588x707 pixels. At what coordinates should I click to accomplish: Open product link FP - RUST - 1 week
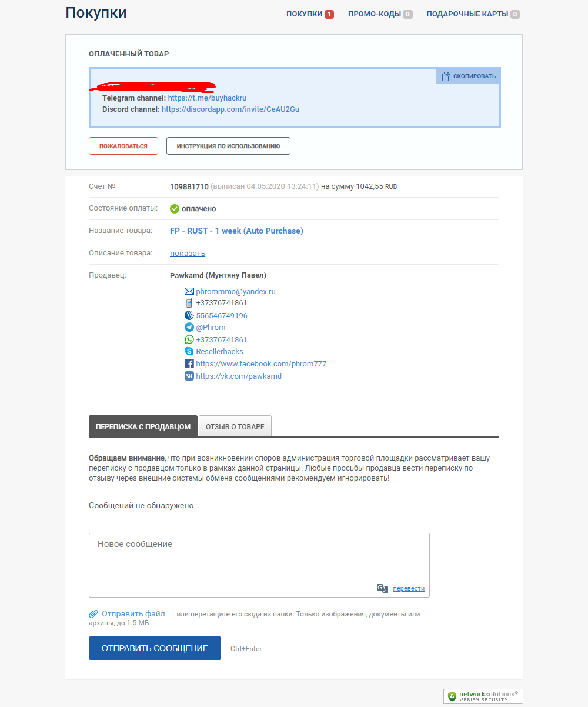point(236,231)
